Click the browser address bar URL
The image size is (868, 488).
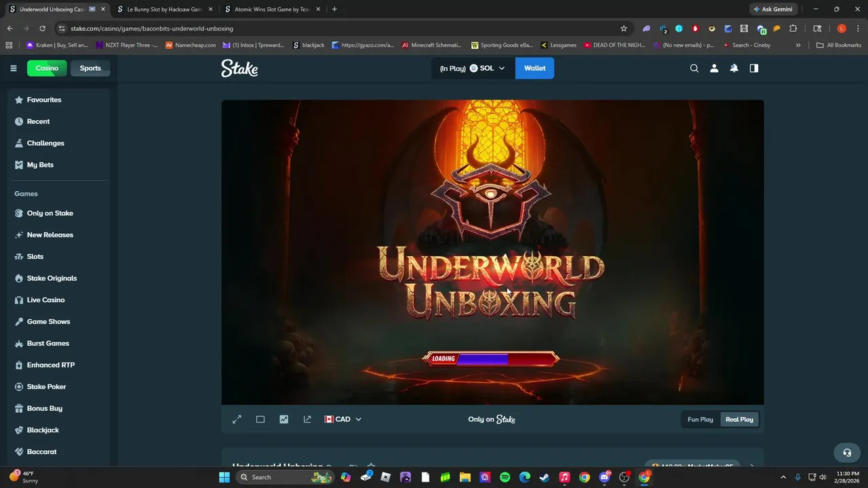pos(152,28)
